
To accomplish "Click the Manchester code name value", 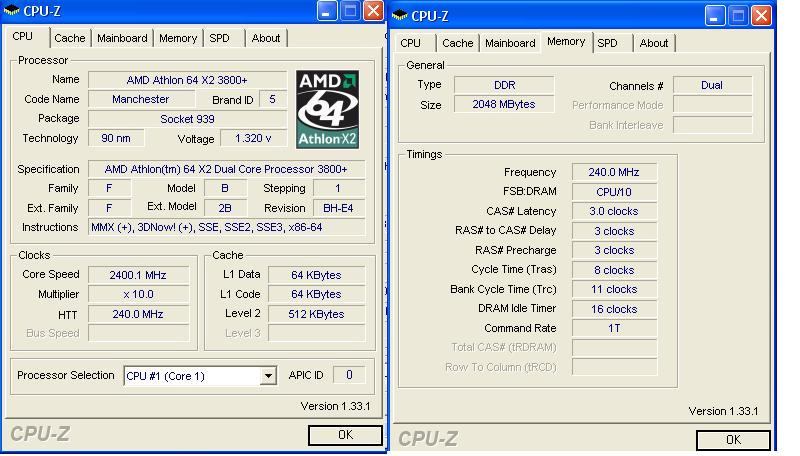I will point(141,99).
